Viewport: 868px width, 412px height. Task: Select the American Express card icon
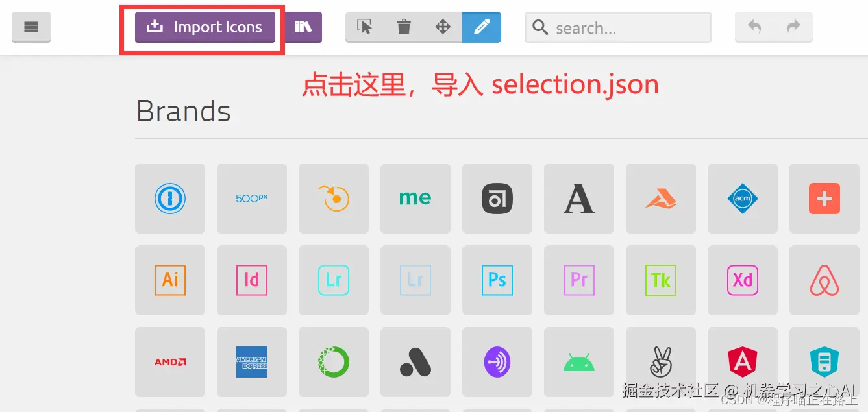pos(252,362)
